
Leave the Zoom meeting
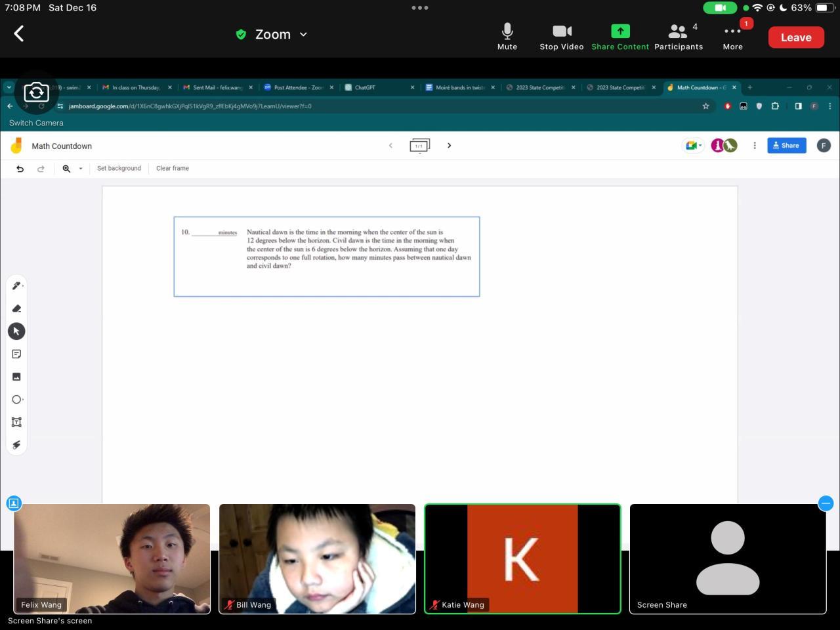[796, 37]
